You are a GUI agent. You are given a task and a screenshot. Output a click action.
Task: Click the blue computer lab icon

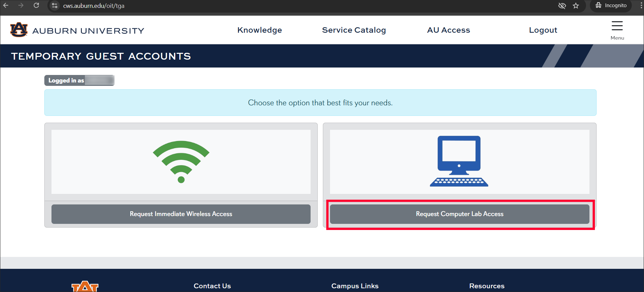coord(459,161)
